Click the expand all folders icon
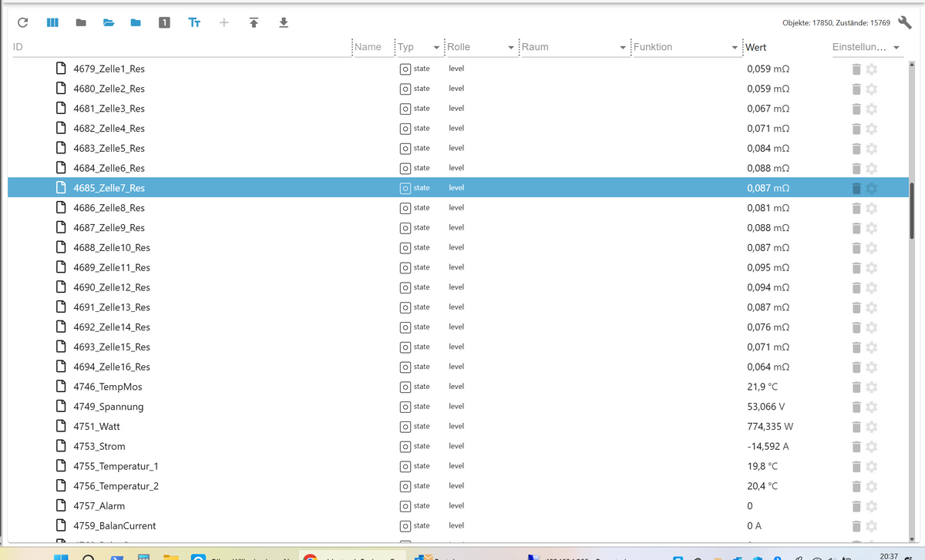The image size is (925, 560). coord(109,22)
